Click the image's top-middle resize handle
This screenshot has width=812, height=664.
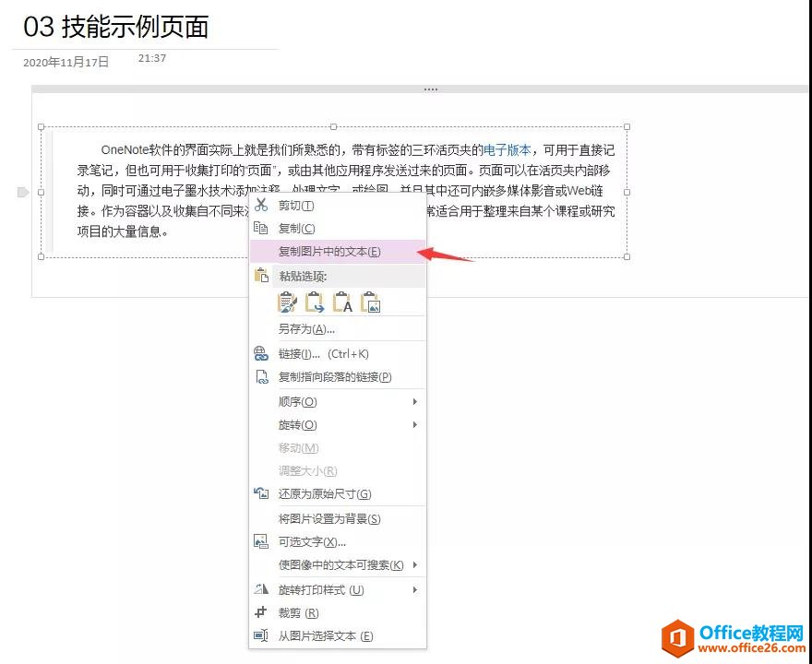tap(333, 126)
